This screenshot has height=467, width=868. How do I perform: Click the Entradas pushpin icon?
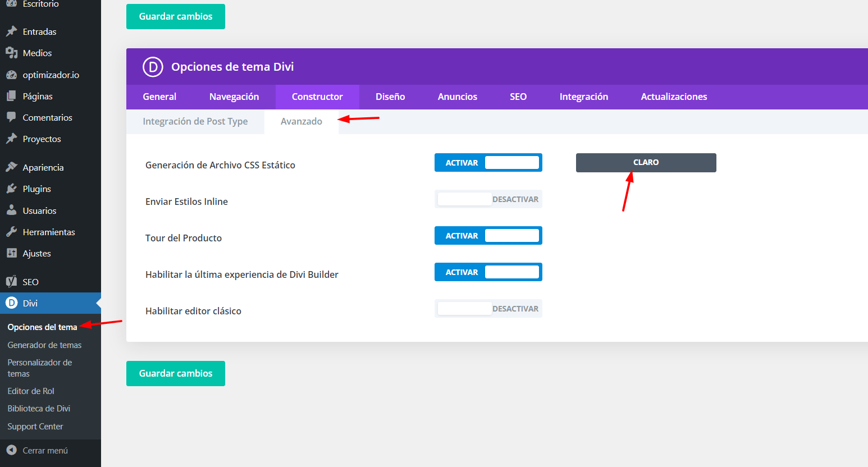[11, 31]
